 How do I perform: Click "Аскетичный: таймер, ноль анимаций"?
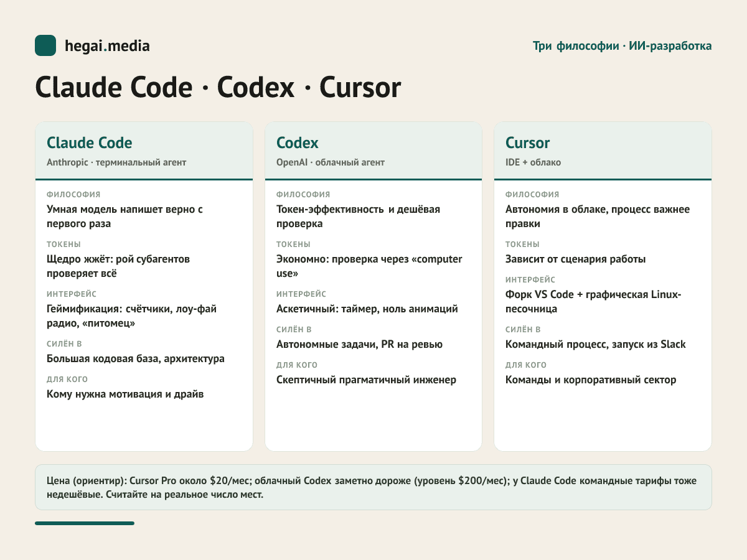coord(367,309)
